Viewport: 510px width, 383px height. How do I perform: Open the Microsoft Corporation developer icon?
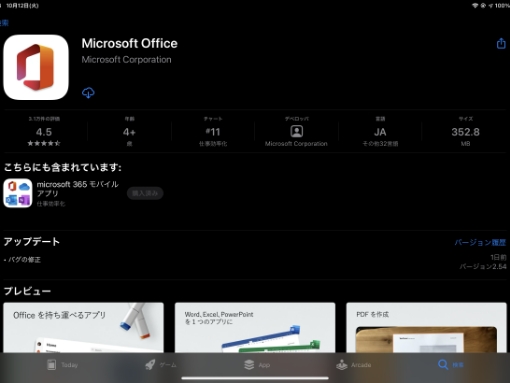click(x=296, y=131)
